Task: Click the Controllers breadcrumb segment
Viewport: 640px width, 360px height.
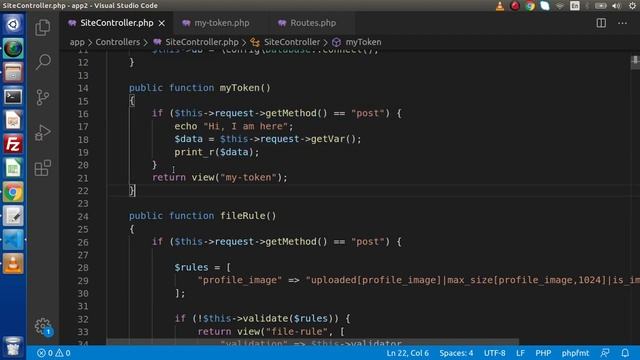Action: (x=118, y=42)
